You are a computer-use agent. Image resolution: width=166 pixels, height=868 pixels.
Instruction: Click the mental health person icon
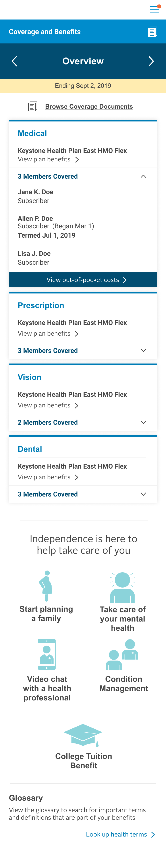pos(123,587)
